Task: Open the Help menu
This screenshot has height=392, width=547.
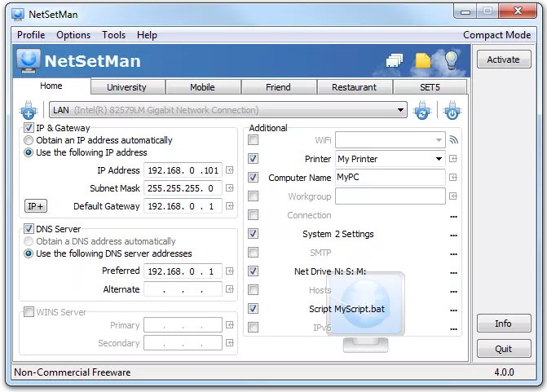Action: coord(147,35)
